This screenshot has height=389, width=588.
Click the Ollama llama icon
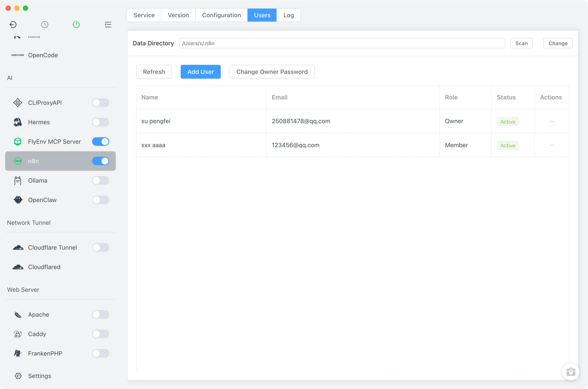[x=18, y=180]
